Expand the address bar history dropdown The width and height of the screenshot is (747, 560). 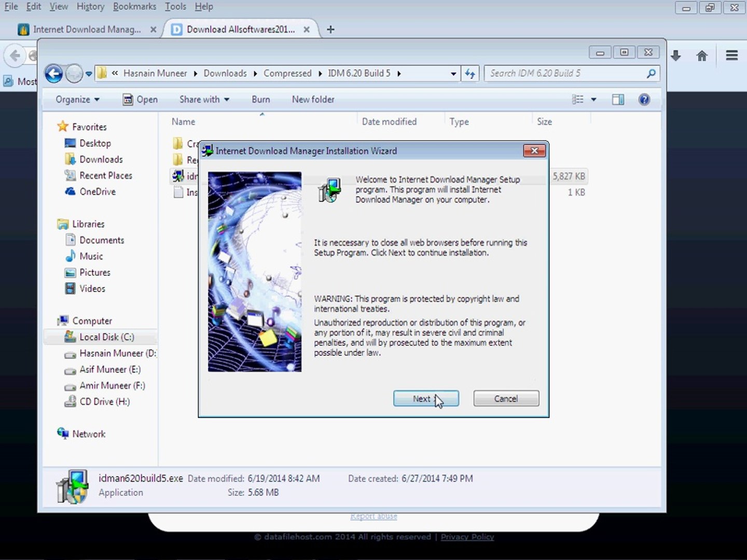point(453,74)
